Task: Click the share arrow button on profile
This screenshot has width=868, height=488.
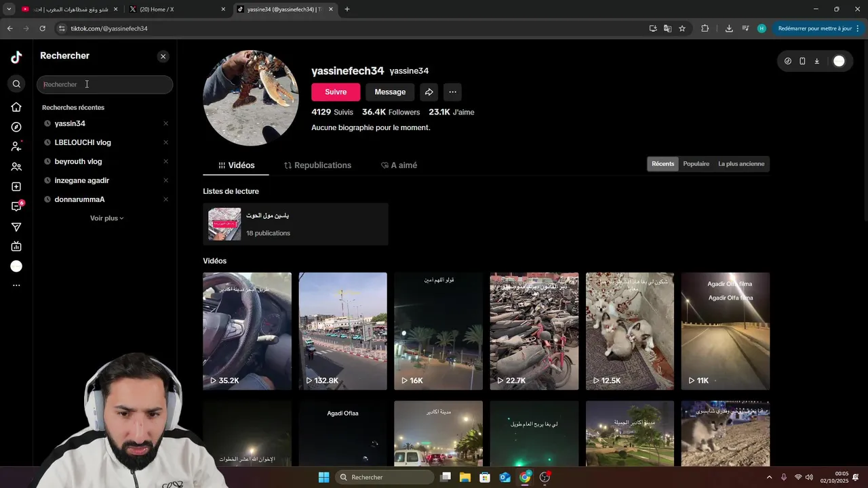Action: pyautogui.click(x=429, y=92)
